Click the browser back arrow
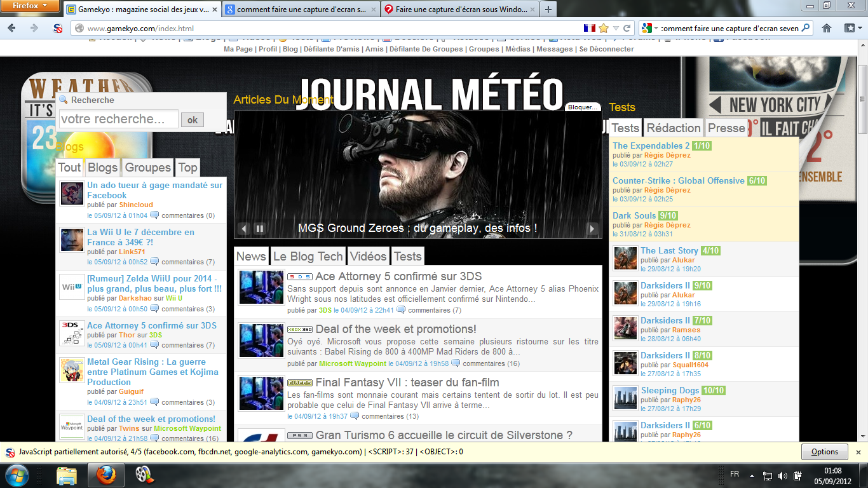Screen dimensions: 868x488 point(12,28)
